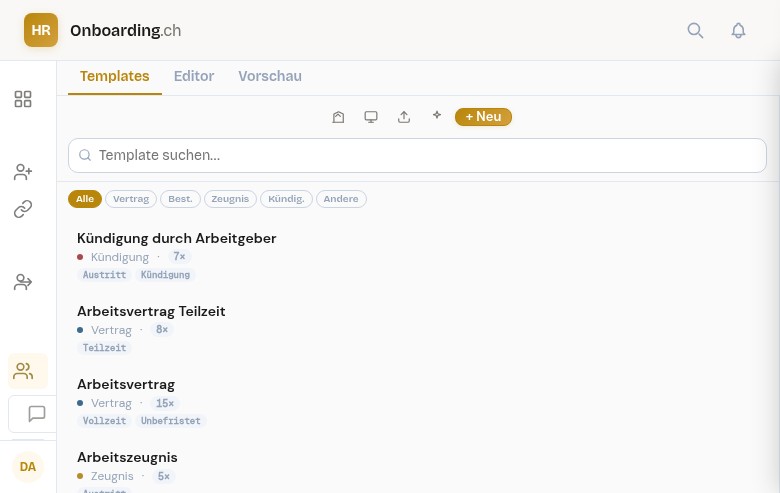Click the Onboarding.ch brand name
The height and width of the screenshot is (493, 780).
tap(125, 30)
